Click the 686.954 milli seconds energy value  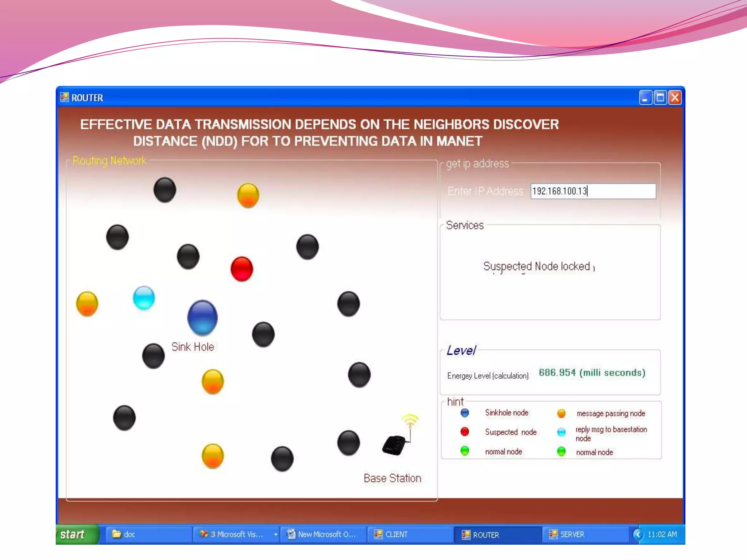(x=592, y=373)
